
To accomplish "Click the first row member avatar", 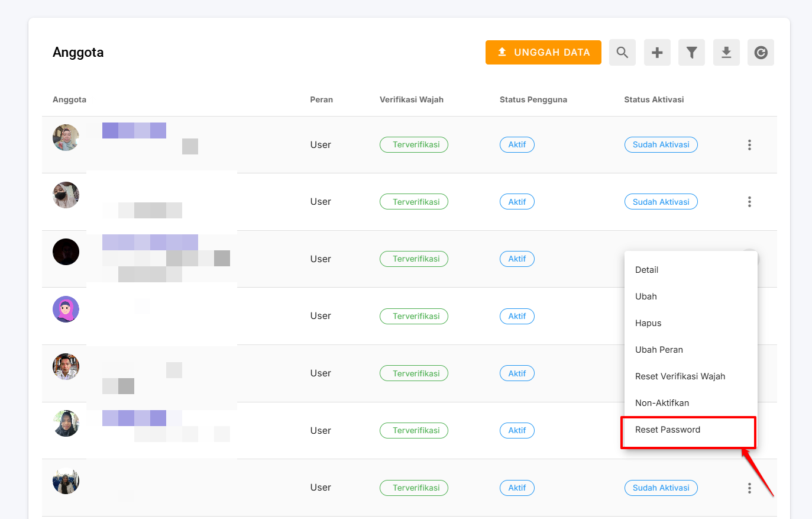I will [x=66, y=137].
